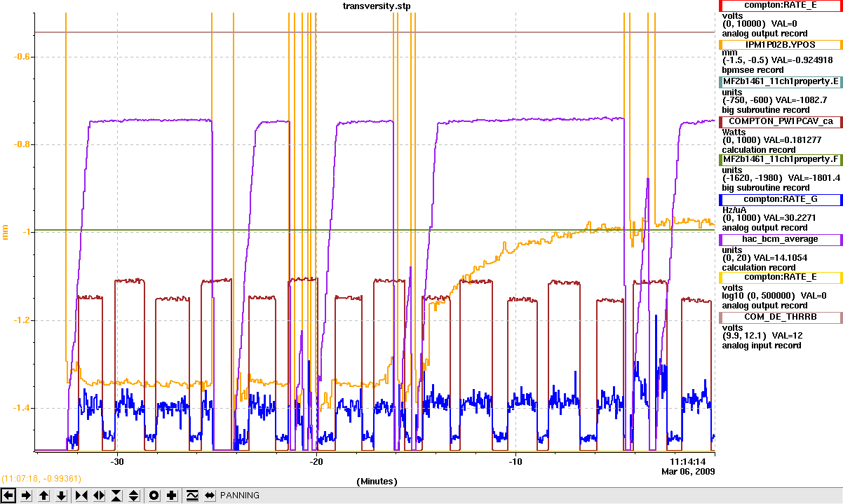
Task: Select the COMPTON_PW1PCAV_ca legend entry
Action: coord(781,121)
